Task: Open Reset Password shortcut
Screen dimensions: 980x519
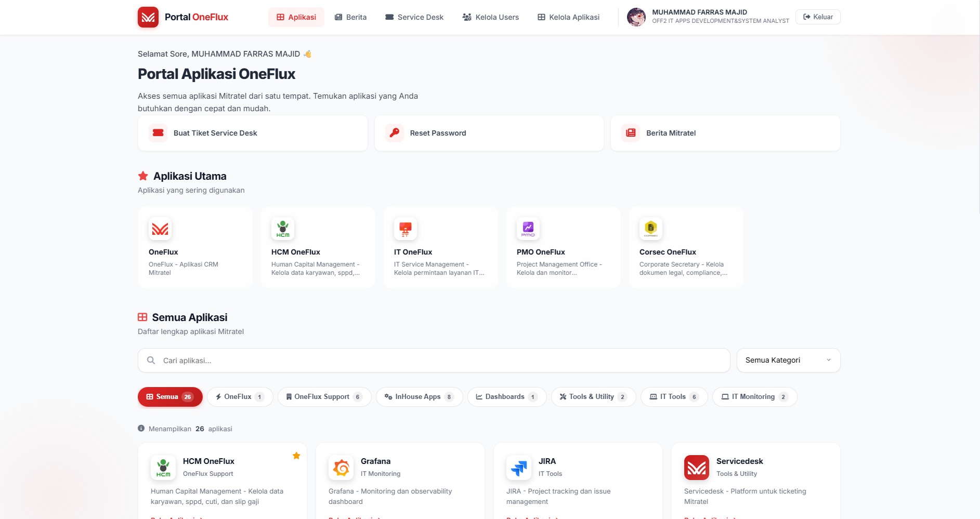Action: pos(489,133)
